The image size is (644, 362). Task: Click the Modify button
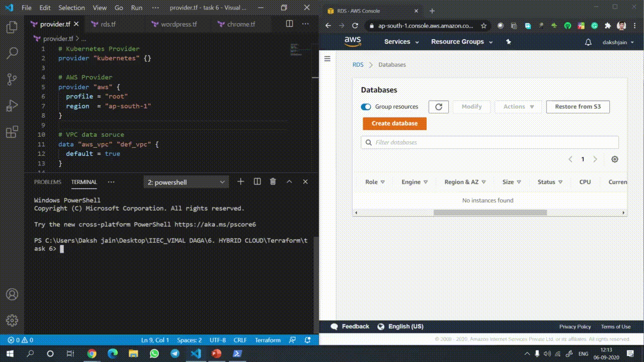tap(471, 107)
